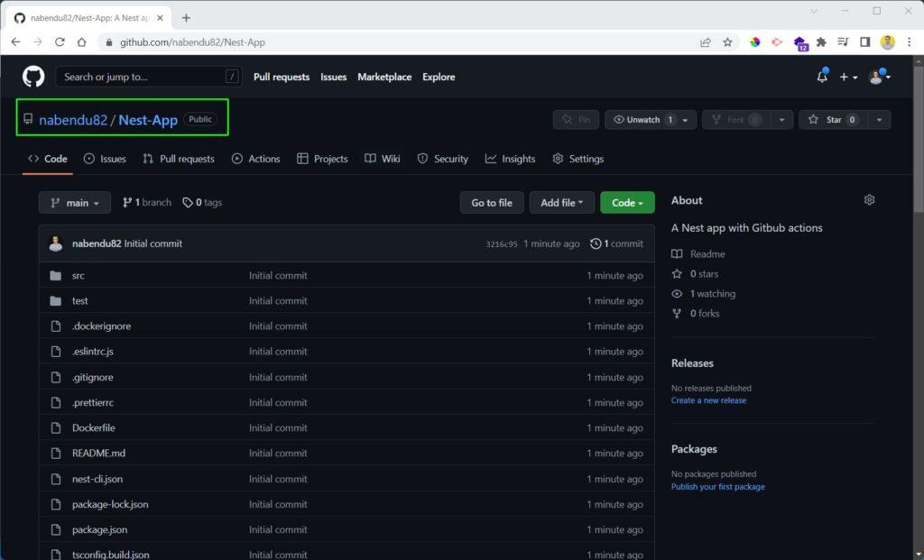This screenshot has height=560, width=924.
Task: Click the repository settings gear beside About
Action: pyautogui.click(x=869, y=200)
